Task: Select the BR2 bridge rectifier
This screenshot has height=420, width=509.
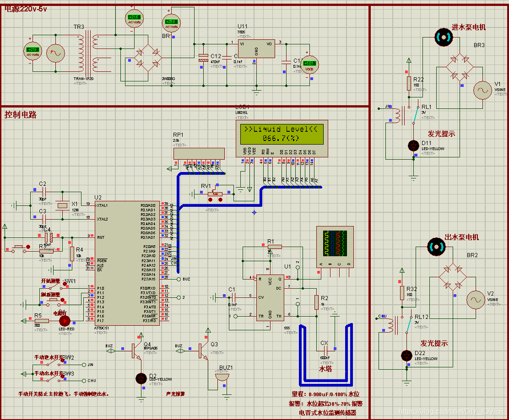Action: (453, 277)
